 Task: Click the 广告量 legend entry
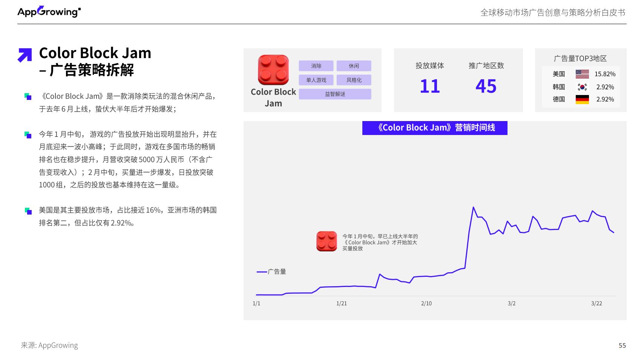[271, 271]
